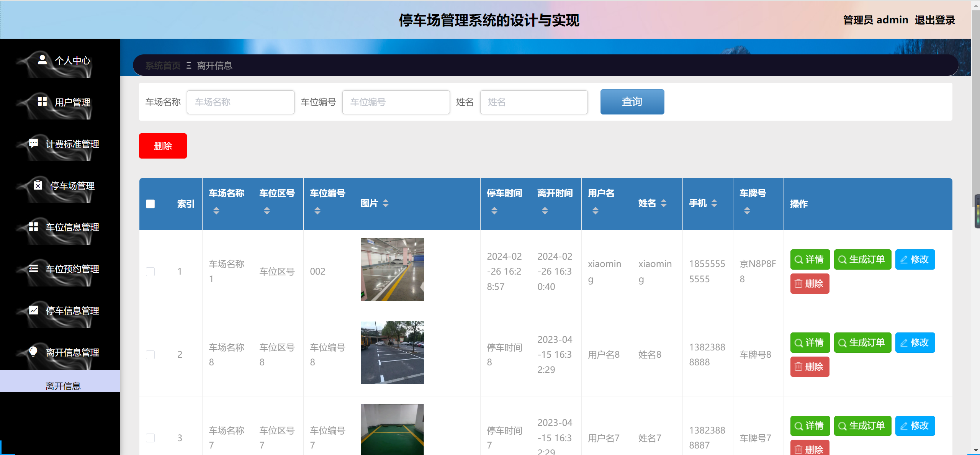Click the red bulk 删除 button above the table
This screenshot has width=980, height=455.
(163, 146)
